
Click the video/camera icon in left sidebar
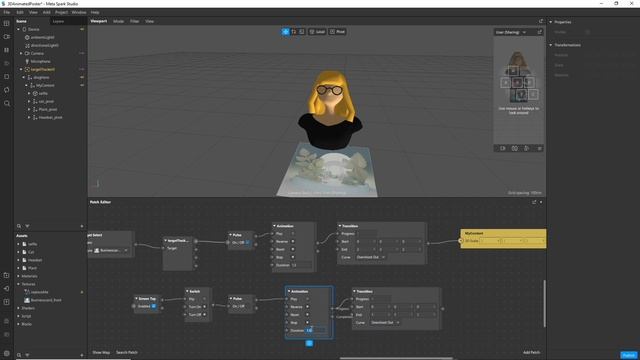tap(7, 37)
